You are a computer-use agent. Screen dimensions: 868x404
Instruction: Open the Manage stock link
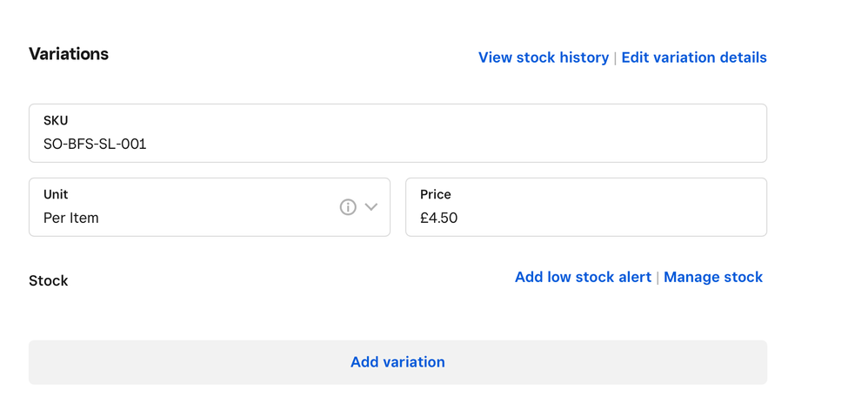pos(713,277)
